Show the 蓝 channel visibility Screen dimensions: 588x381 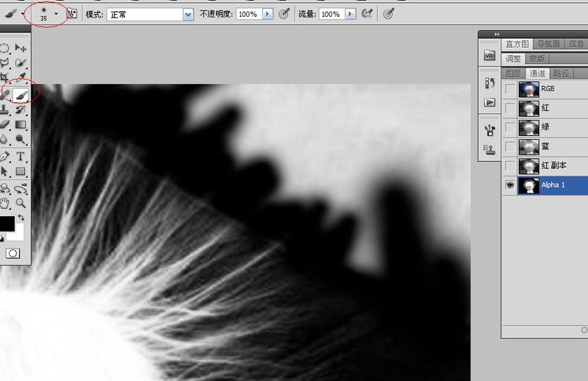[x=510, y=146]
